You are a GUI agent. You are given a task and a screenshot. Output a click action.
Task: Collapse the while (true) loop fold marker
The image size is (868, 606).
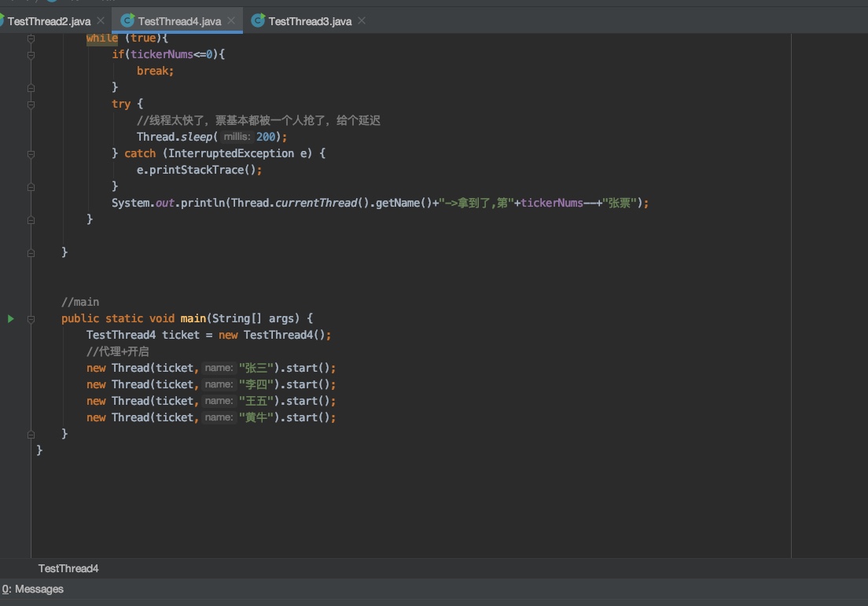pos(31,38)
